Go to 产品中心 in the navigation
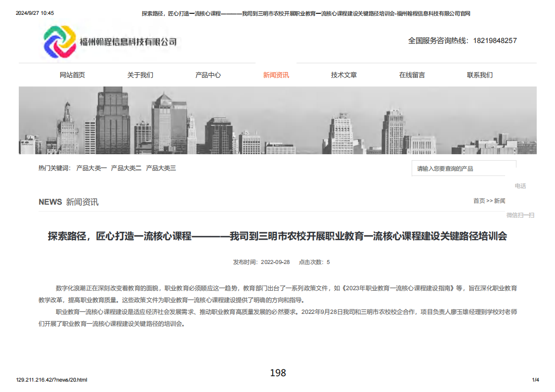Image resolution: width=555 pixels, height=392 pixels. point(208,75)
